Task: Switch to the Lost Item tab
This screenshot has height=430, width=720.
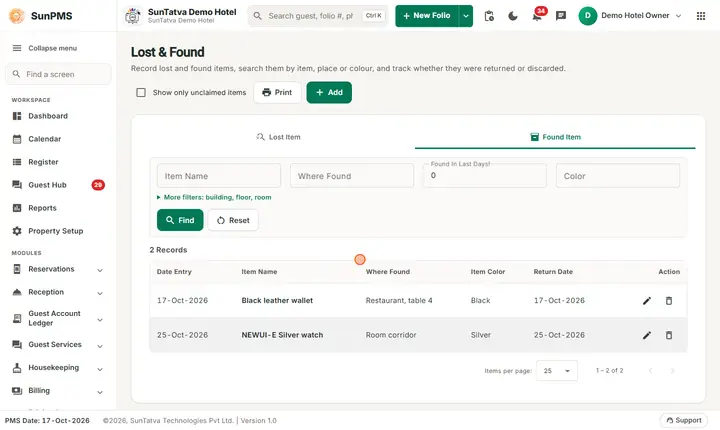Action: point(278,137)
